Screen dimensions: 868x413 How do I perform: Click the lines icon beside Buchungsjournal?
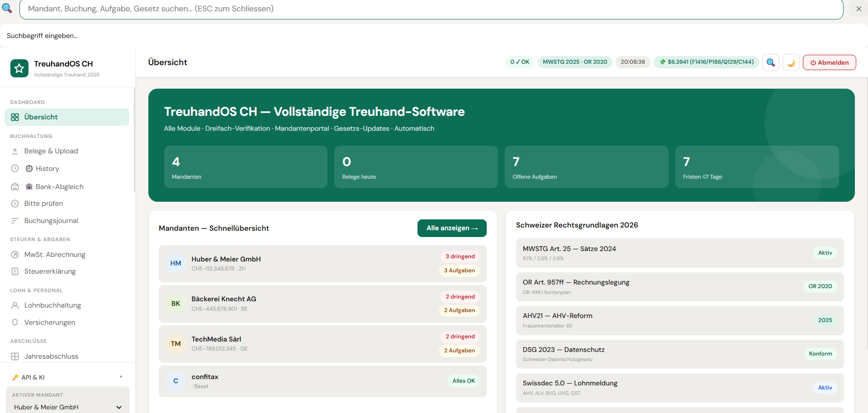pos(15,221)
